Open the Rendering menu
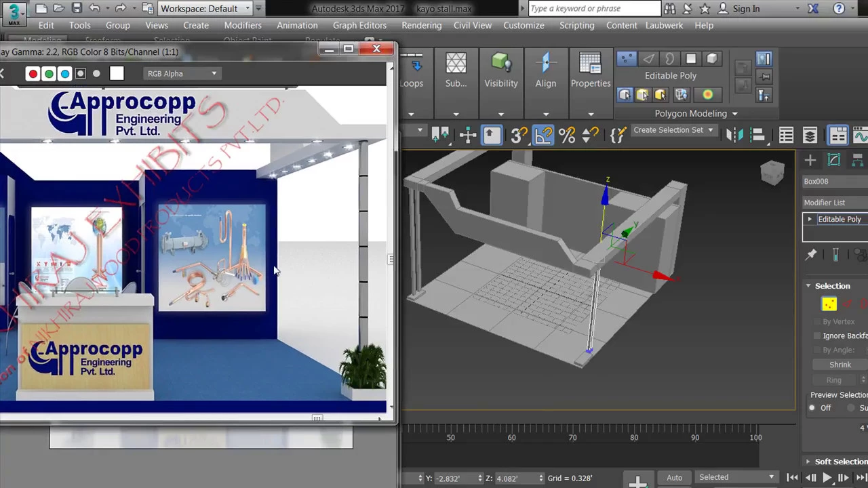868x488 pixels. pyautogui.click(x=421, y=25)
